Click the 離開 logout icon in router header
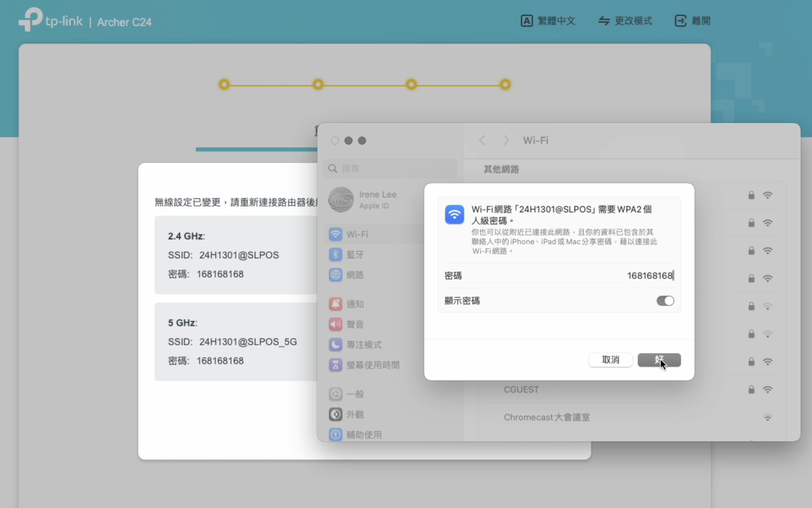 pyautogui.click(x=680, y=21)
